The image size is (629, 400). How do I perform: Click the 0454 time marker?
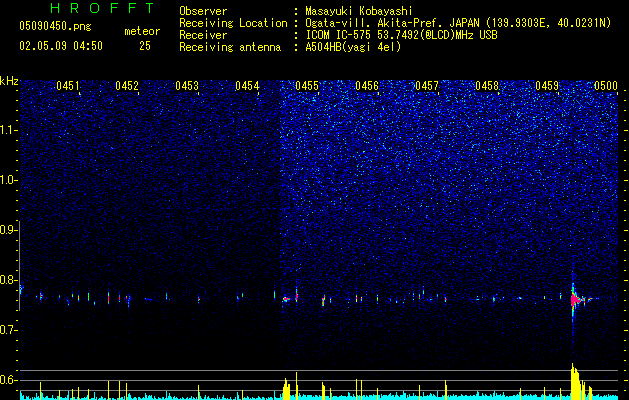[x=247, y=86]
